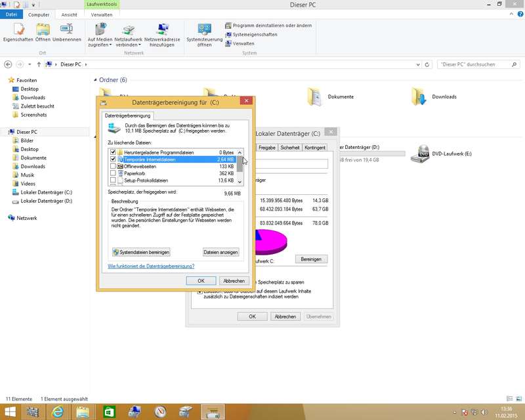The image size is (525, 420).
Task: Open the Wie funktioniert die Datenträgerbereinigung link
Action: [x=151, y=266]
